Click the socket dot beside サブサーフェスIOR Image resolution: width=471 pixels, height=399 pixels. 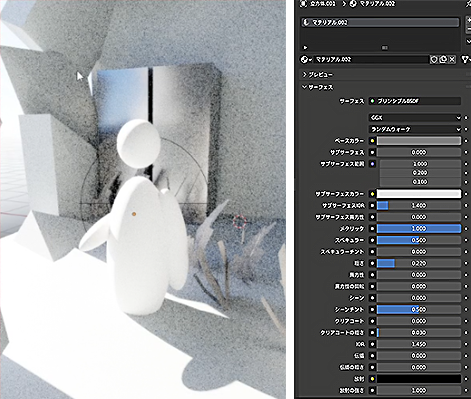(373, 206)
